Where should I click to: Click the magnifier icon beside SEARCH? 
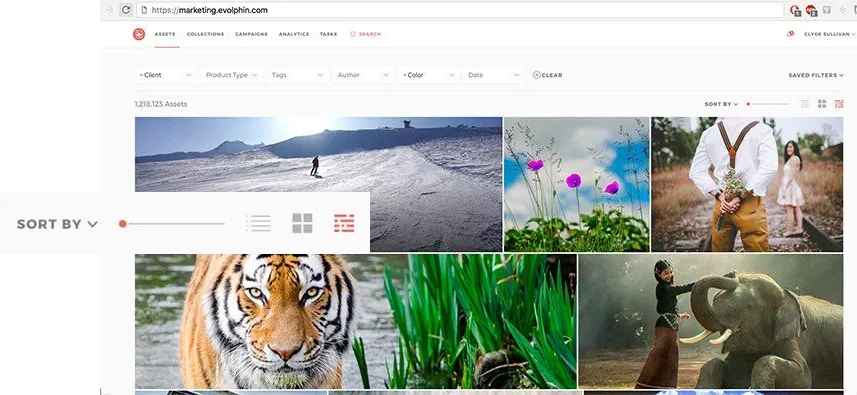pos(353,34)
